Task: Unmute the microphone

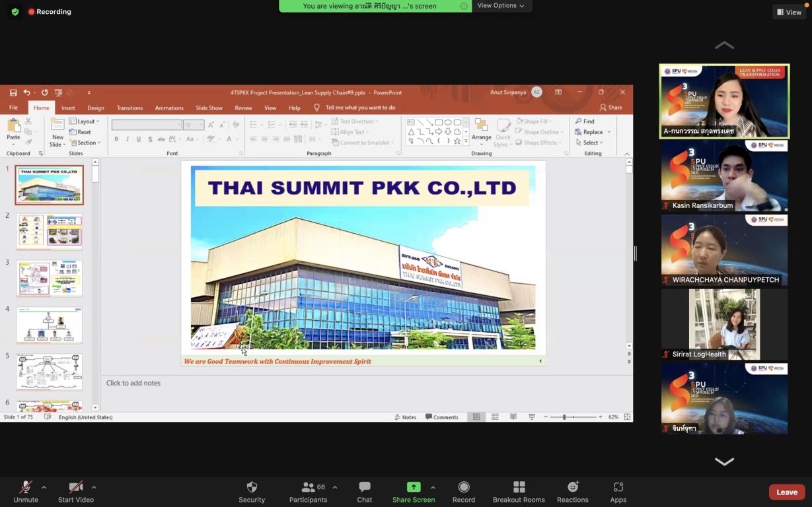Action: [26, 492]
